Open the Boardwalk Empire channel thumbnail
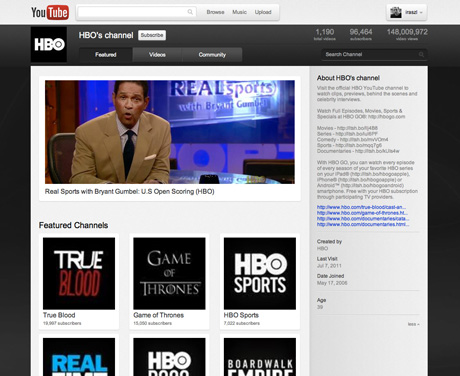This screenshot has height=376, width=460. tap(260, 357)
